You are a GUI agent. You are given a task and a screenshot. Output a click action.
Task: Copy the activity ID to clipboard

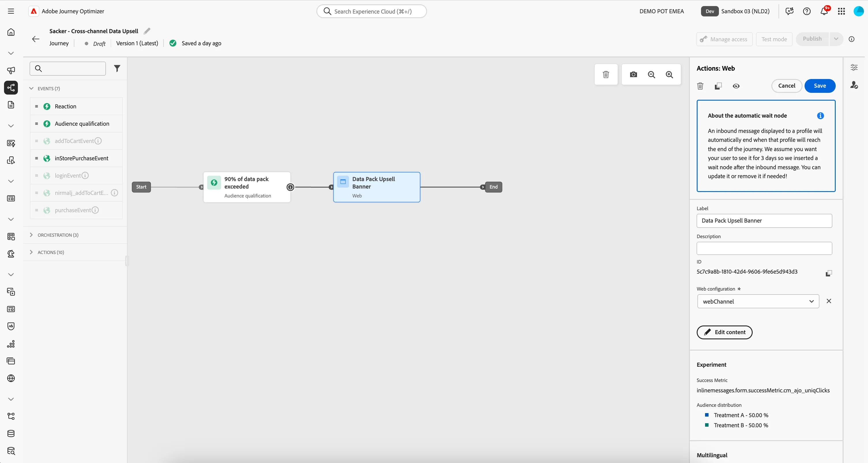click(828, 273)
